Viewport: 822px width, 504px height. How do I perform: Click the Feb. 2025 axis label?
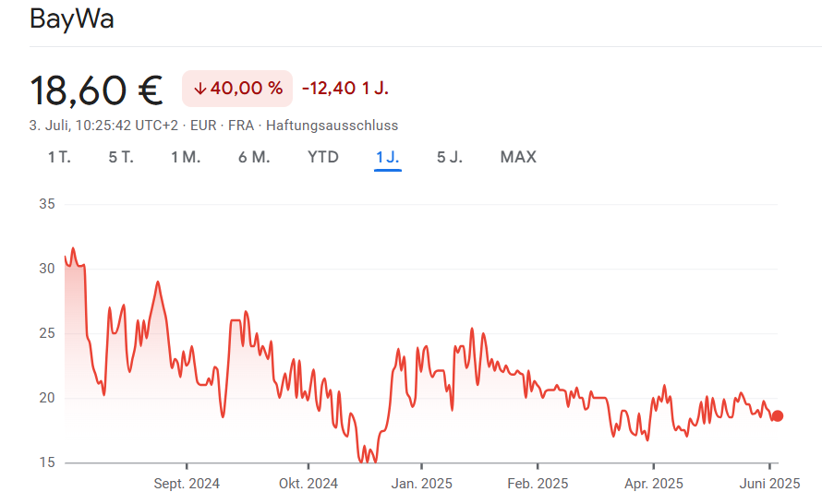[538, 484]
